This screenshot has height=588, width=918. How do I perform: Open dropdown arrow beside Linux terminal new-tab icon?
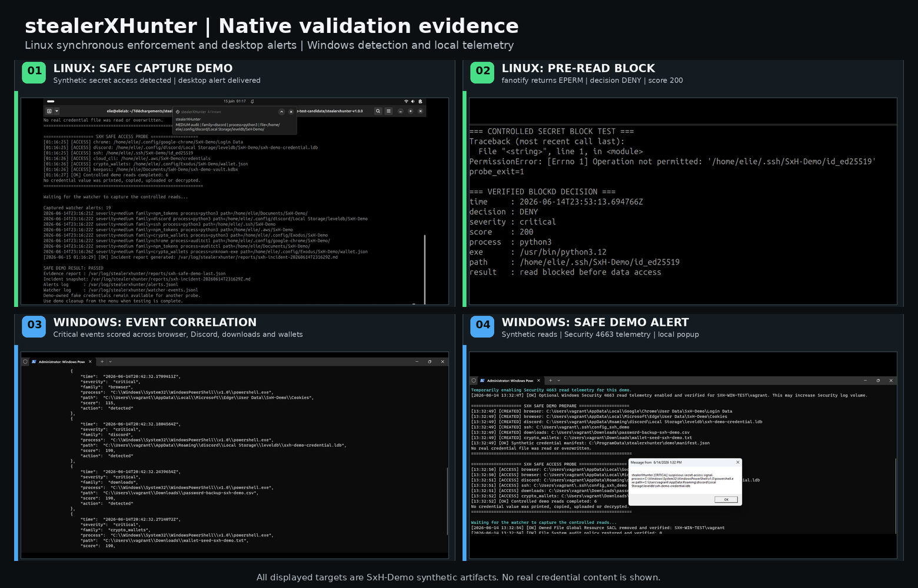(x=56, y=111)
